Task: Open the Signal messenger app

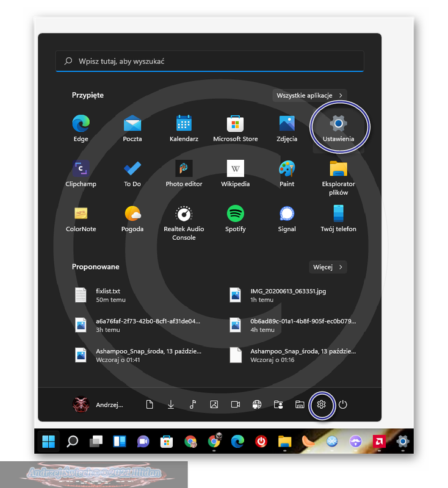Action: pos(287,218)
